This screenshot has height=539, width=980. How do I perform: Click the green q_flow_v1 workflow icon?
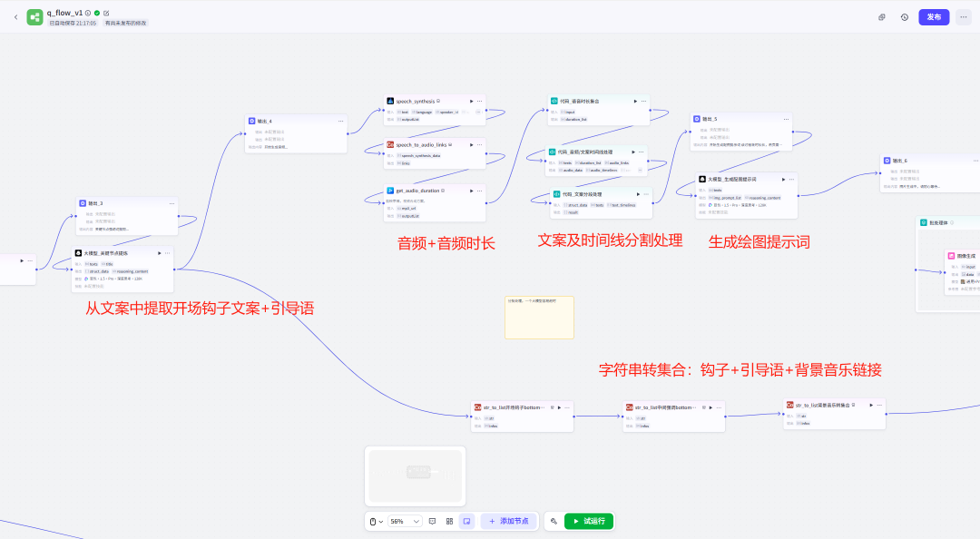(35, 17)
